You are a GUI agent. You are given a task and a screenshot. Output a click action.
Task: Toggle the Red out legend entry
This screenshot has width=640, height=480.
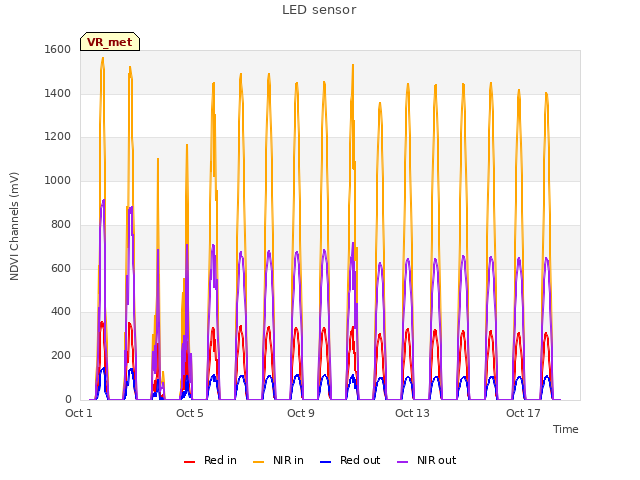point(350,460)
